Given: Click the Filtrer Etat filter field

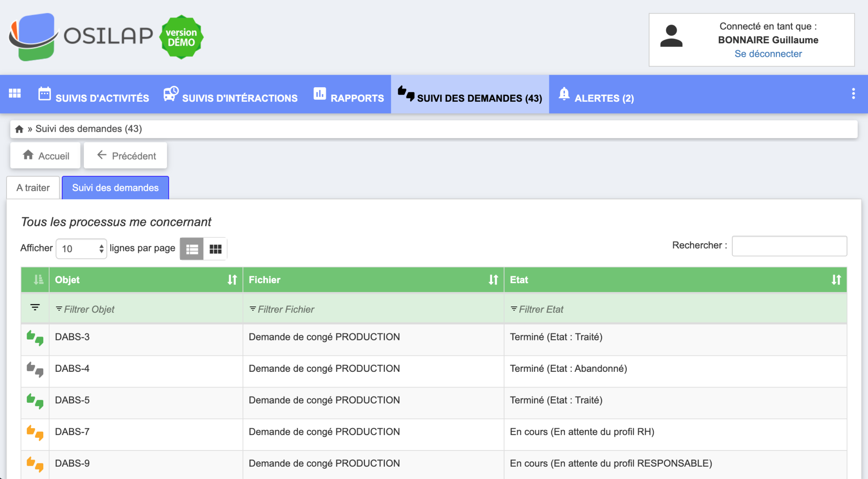Looking at the screenshot, I should pos(676,309).
